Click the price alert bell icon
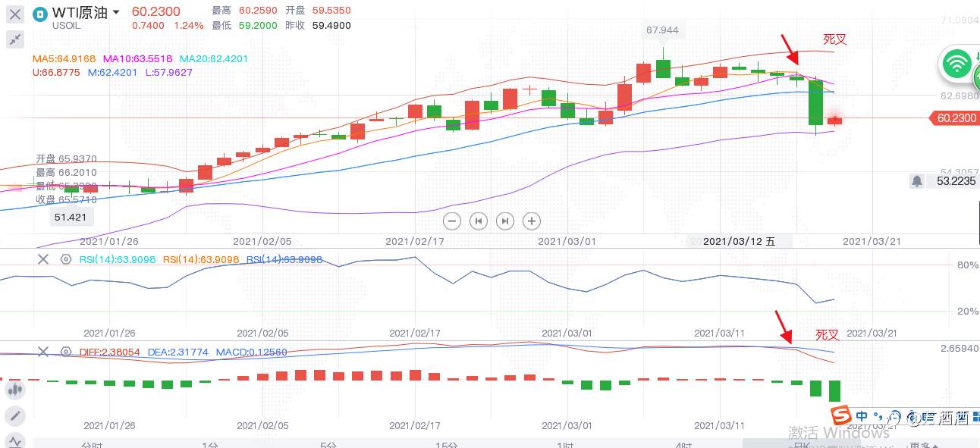The width and height of the screenshot is (980, 448). pos(917,181)
